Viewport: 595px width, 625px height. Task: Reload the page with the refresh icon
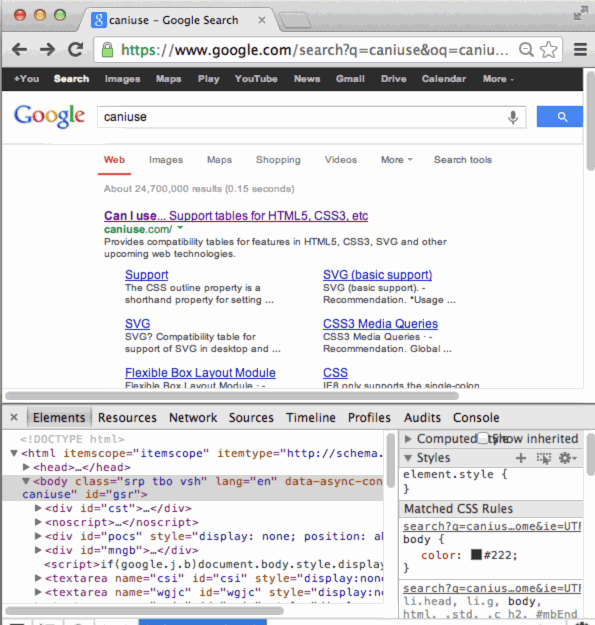coord(75,49)
